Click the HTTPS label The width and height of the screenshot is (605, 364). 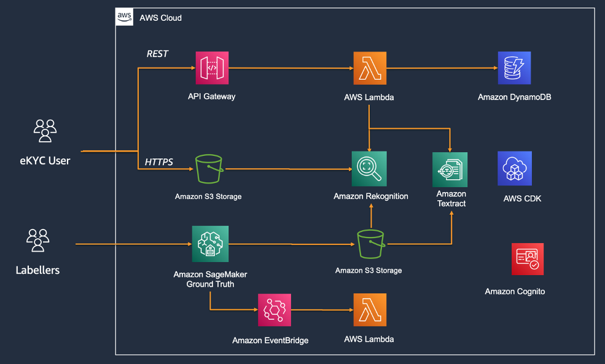coord(158,162)
